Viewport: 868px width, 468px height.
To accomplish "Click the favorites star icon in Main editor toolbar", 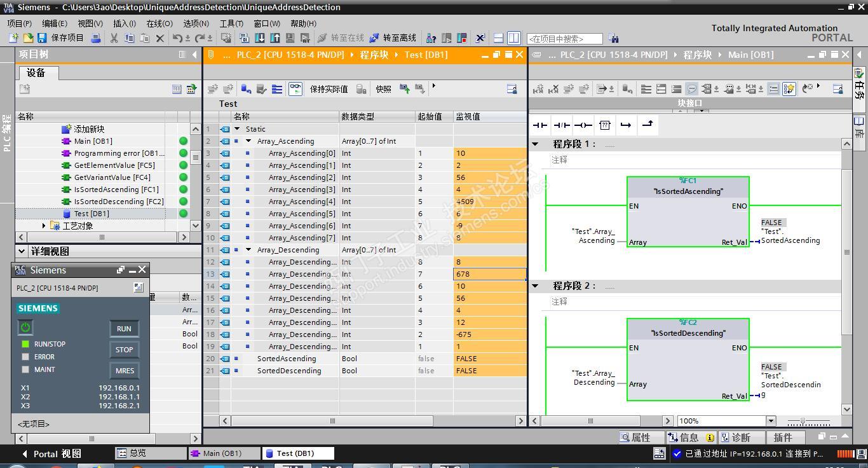I will (789, 89).
